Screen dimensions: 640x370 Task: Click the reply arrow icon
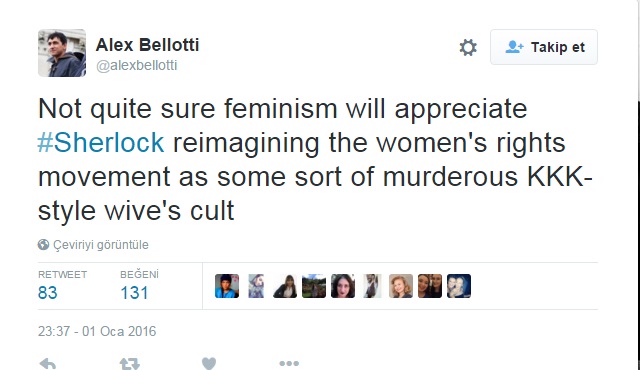point(47,364)
